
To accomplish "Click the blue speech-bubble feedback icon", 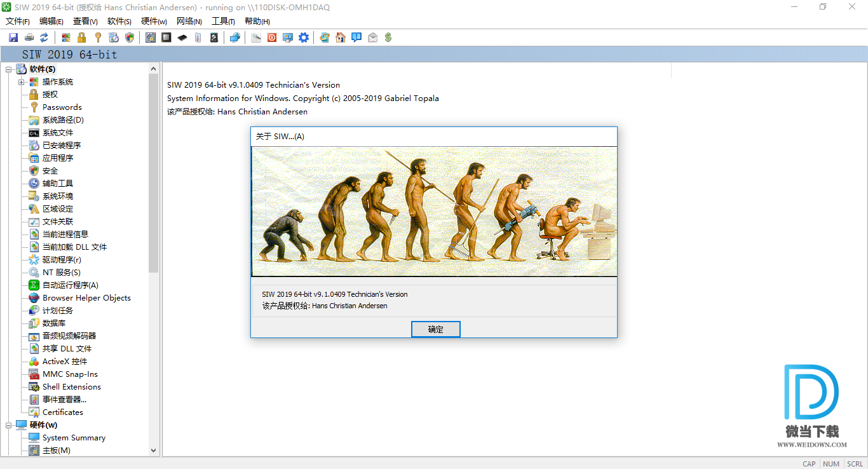I will [356, 37].
